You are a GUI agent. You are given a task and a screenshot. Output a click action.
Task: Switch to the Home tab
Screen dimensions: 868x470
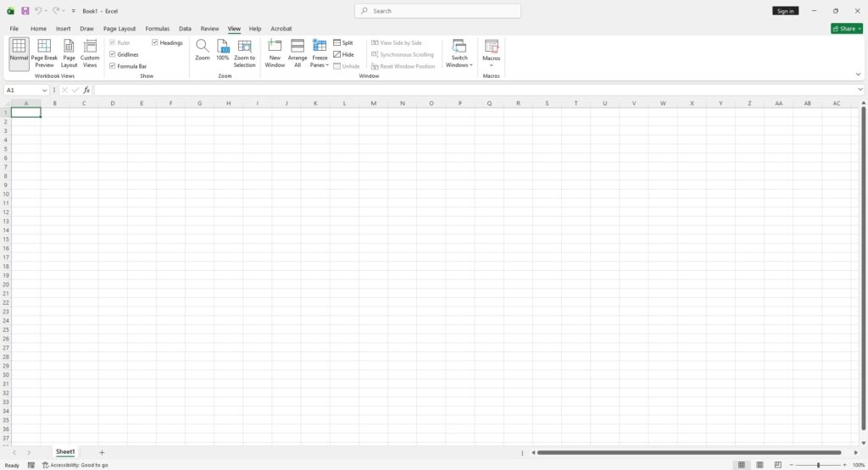pos(38,28)
